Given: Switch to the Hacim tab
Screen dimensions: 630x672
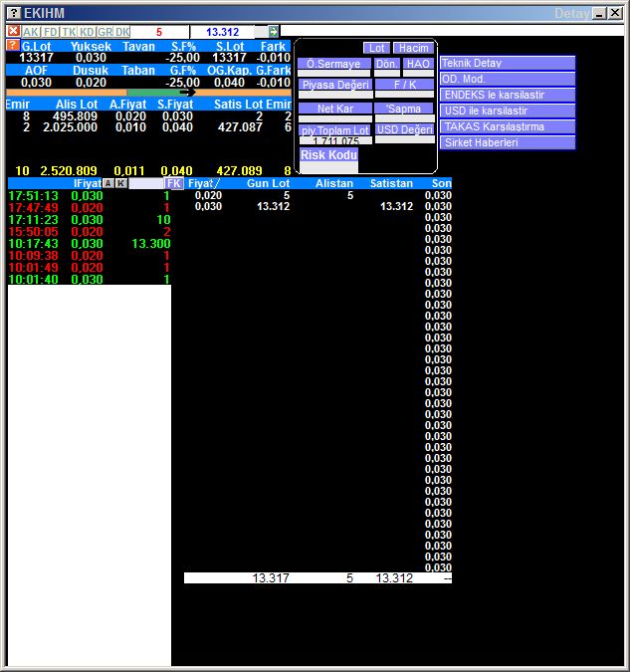Looking at the screenshot, I should point(414,48).
